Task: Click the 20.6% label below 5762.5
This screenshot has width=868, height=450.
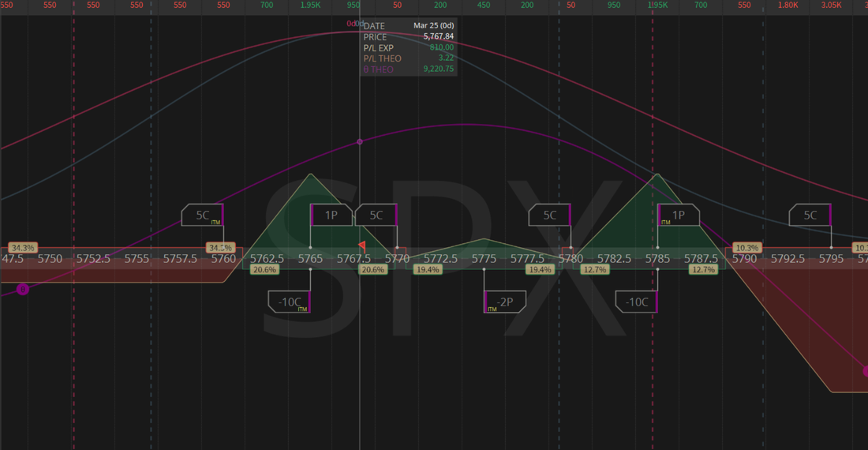Action: coord(264,269)
